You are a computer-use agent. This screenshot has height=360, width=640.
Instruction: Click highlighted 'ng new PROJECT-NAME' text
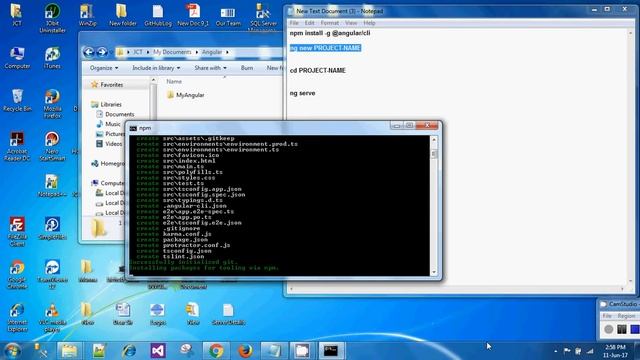click(x=325, y=48)
